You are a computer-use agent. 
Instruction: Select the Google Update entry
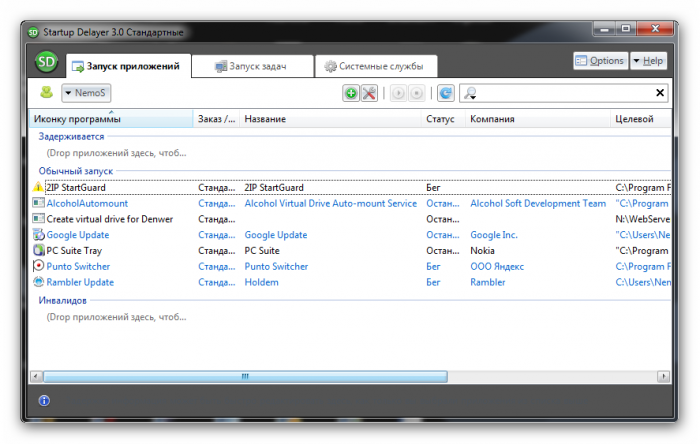click(x=78, y=235)
